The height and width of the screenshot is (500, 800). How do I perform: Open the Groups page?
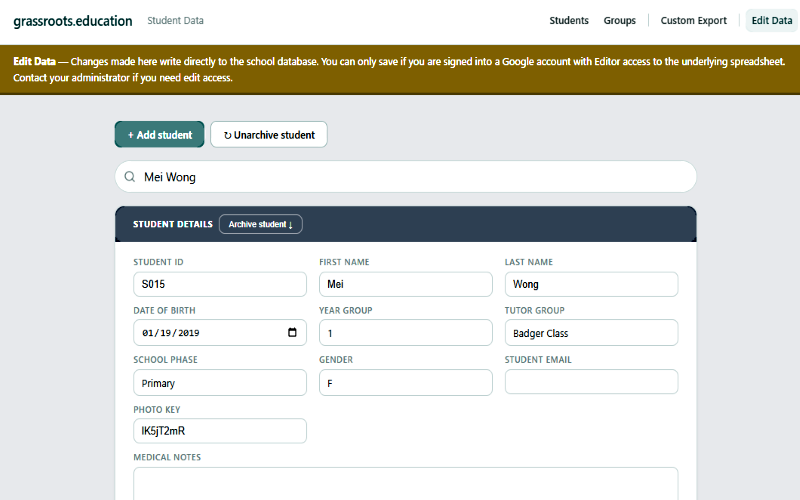(619, 20)
